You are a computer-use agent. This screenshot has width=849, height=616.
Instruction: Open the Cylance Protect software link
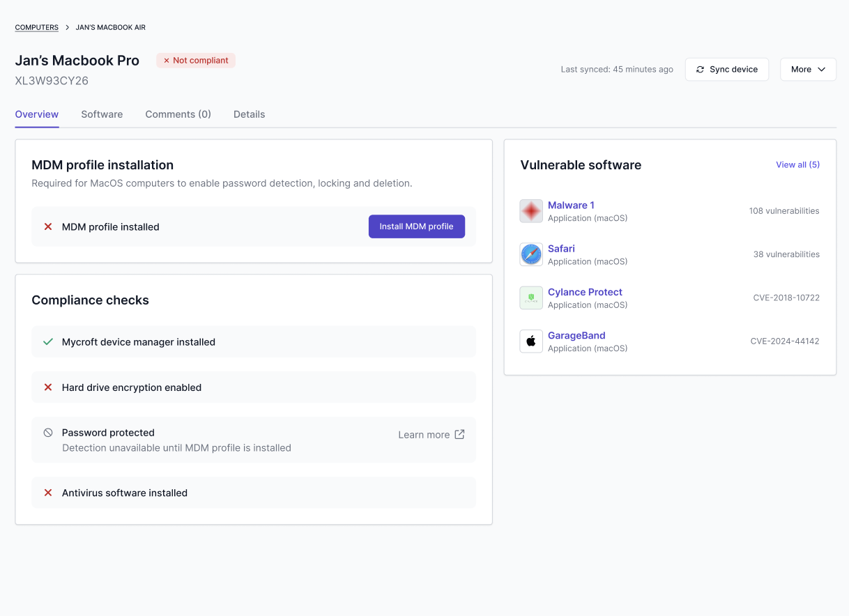pos(585,292)
